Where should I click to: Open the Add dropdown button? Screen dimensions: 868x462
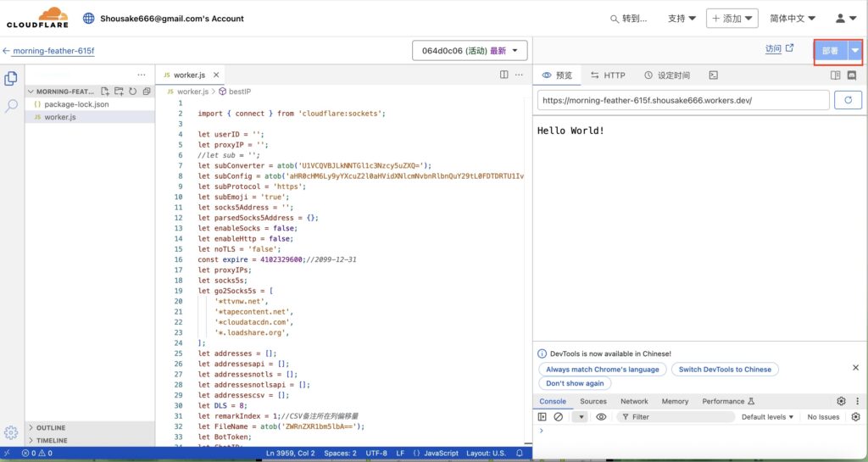[x=732, y=19]
